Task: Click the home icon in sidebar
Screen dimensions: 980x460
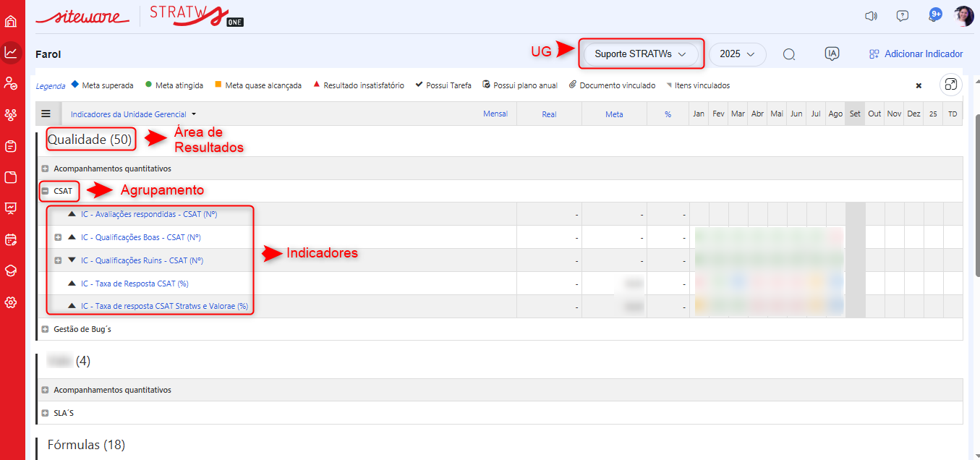Action: pos(11,21)
